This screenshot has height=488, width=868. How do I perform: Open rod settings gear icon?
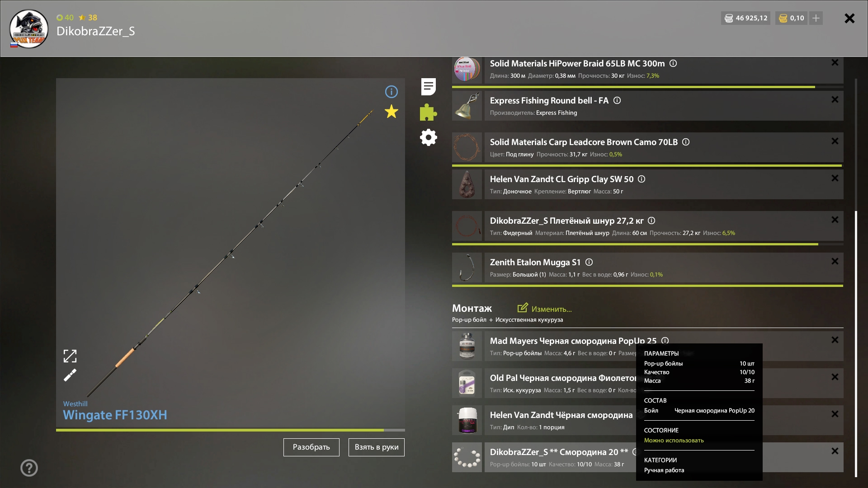pos(428,137)
